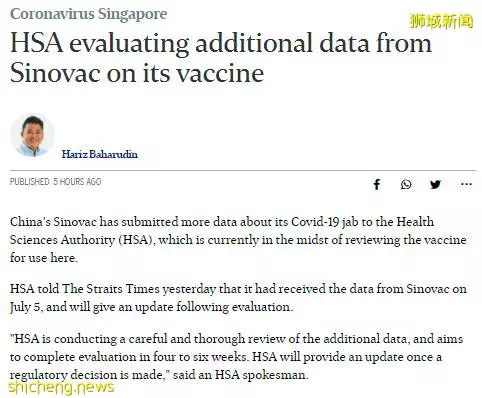The width and height of the screenshot is (482, 398).
Task: Open more sharing options ellipsis
Action: pos(466,184)
